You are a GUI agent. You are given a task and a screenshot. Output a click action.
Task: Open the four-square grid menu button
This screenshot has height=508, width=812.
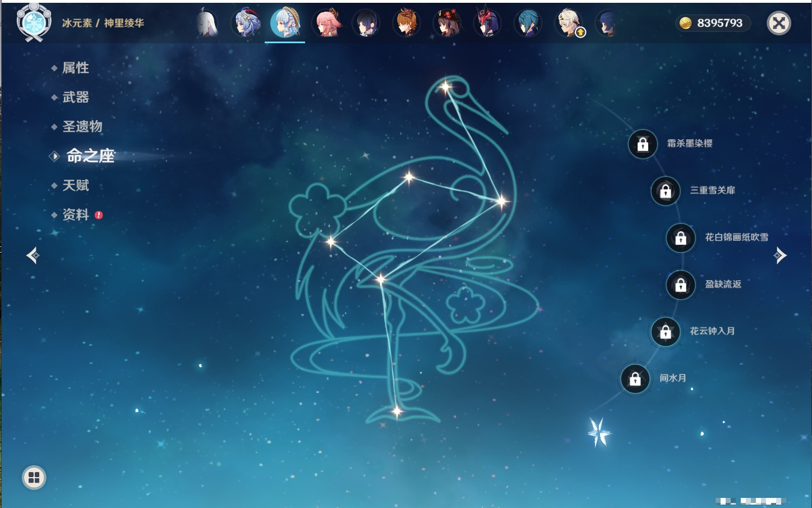coord(34,478)
